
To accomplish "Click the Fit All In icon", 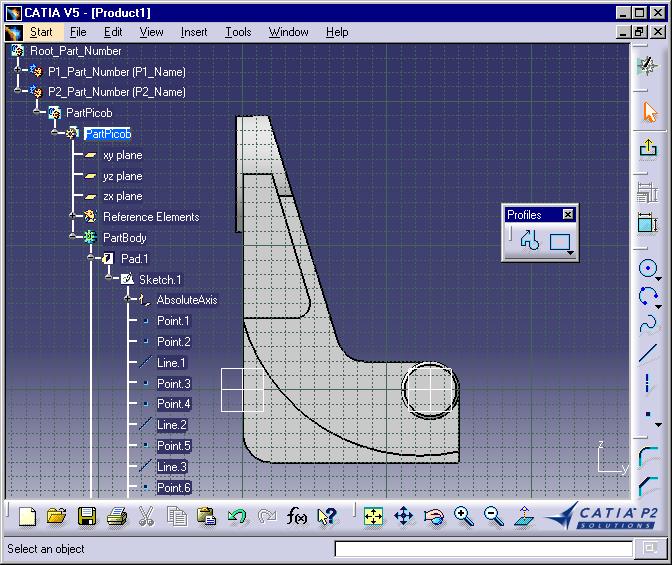I will (373, 516).
